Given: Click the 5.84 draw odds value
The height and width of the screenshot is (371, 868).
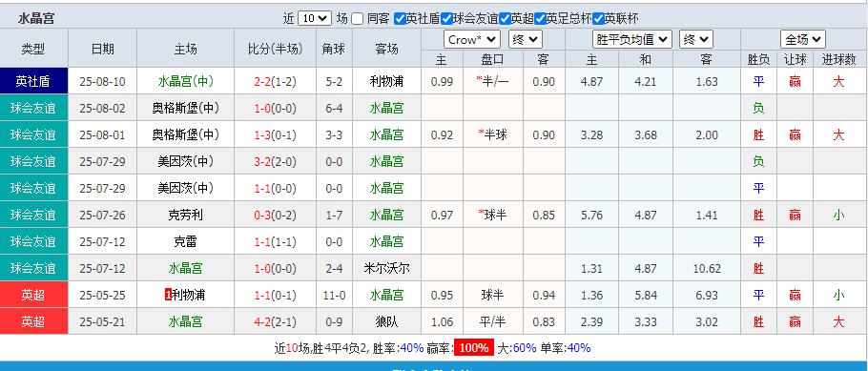Looking at the screenshot, I should 646,295.
